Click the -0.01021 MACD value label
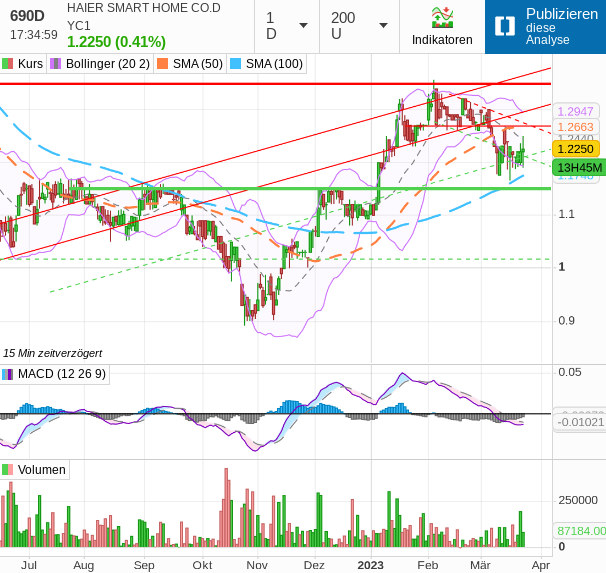606x573 pixels. (x=580, y=422)
